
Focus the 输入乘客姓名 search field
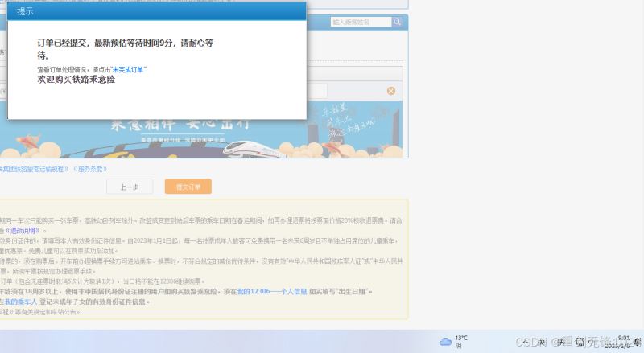tap(361, 22)
